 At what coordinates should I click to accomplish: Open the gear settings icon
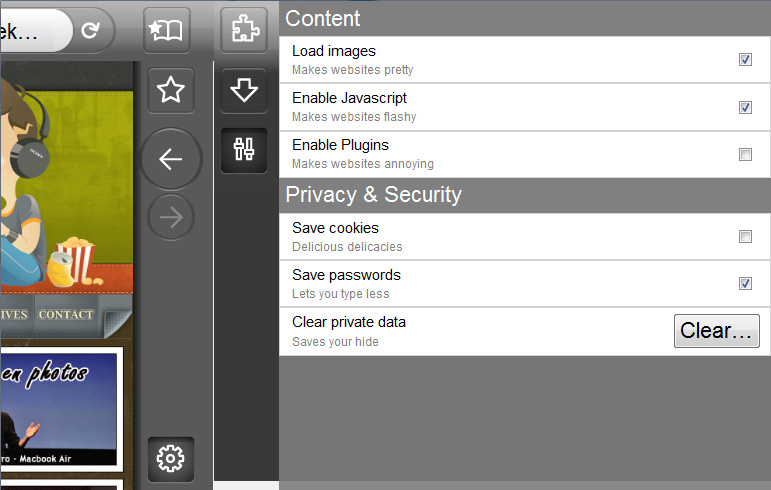click(171, 459)
